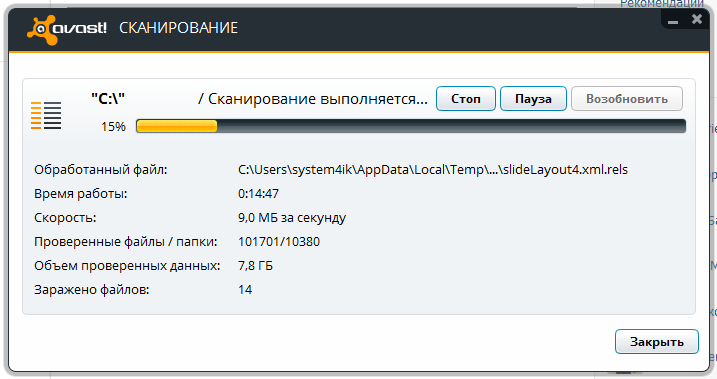The height and width of the screenshot is (379, 717).
Task: Pause the scan using Пауза button
Action: [533, 99]
